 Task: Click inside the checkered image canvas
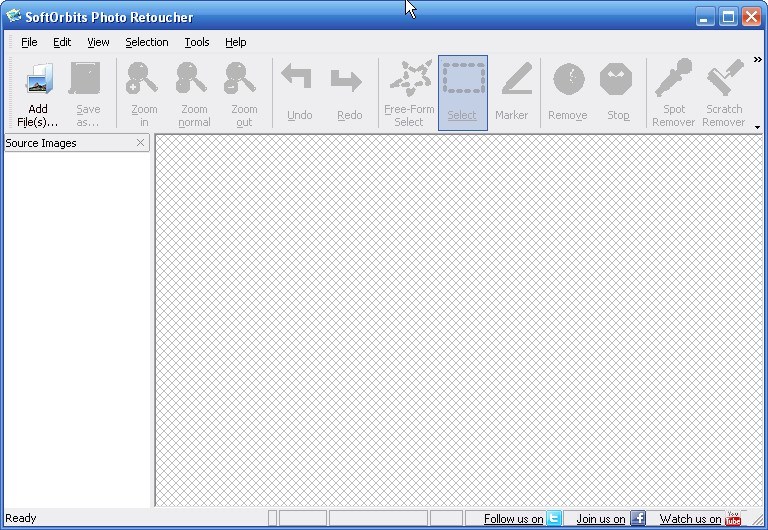click(458, 320)
